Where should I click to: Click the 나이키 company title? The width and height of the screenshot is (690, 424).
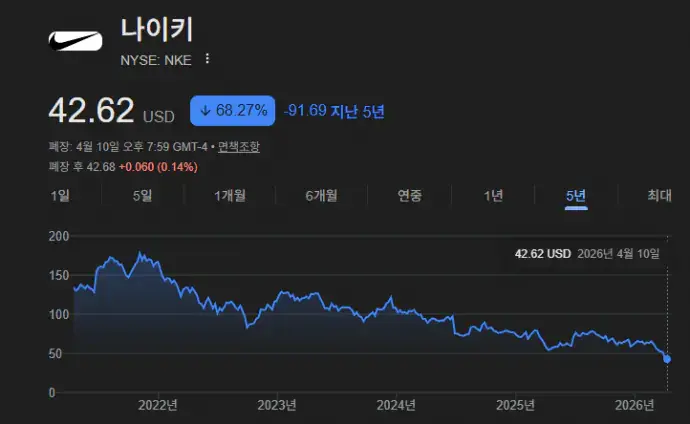click(157, 30)
